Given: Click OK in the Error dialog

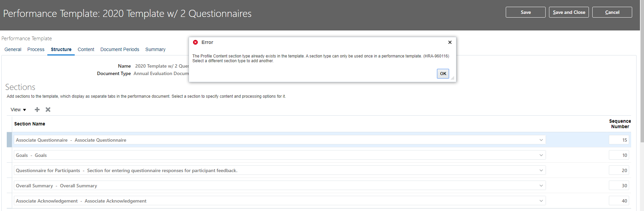Looking at the screenshot, I should pos(443,74).
